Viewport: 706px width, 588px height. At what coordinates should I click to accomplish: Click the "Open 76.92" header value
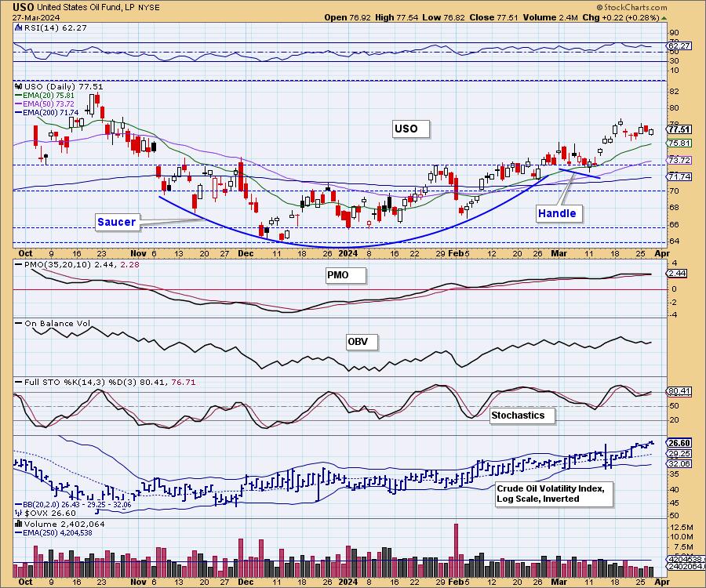pyautogui.click(x=348, y=17)
